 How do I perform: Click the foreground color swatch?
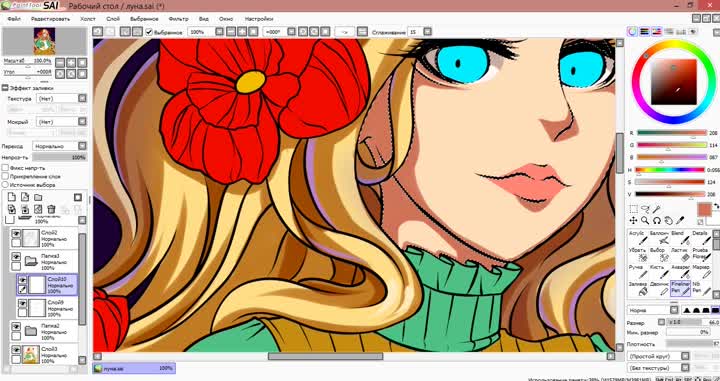pyautogui.click(x=704, y=210)
